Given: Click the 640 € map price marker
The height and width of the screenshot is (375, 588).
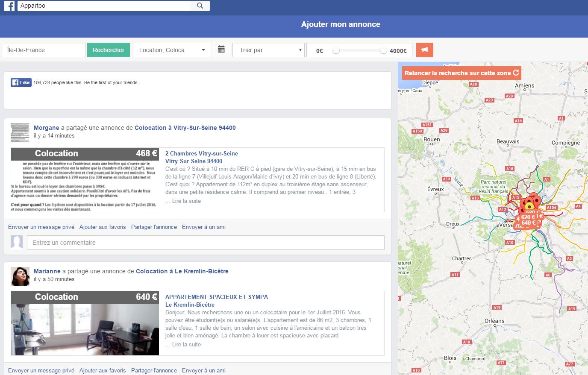Looking at the screenshot, I should 529,223.
